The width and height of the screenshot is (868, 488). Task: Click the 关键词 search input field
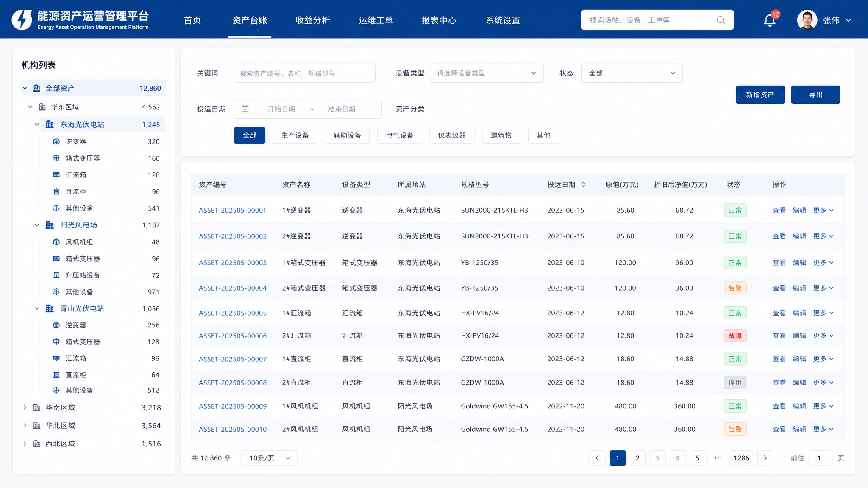(x=304, y=73)
